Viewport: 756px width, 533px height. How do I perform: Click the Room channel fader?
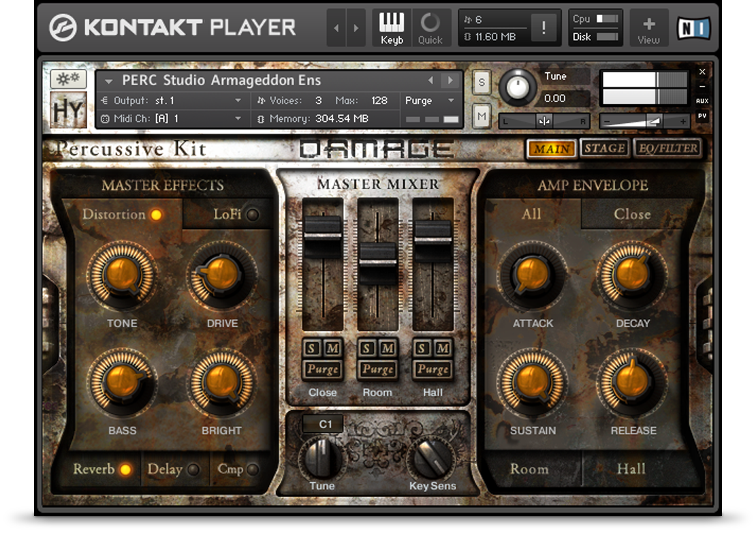(377, 263)
